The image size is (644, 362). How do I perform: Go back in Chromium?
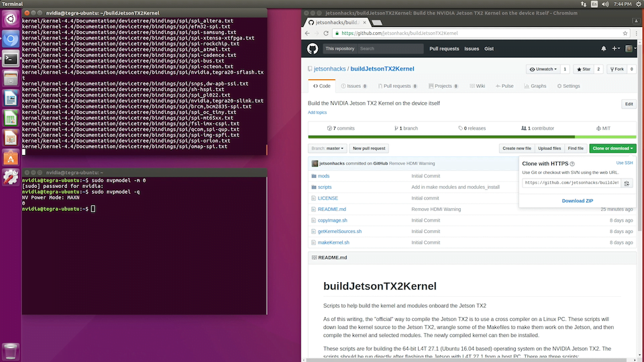308,34
